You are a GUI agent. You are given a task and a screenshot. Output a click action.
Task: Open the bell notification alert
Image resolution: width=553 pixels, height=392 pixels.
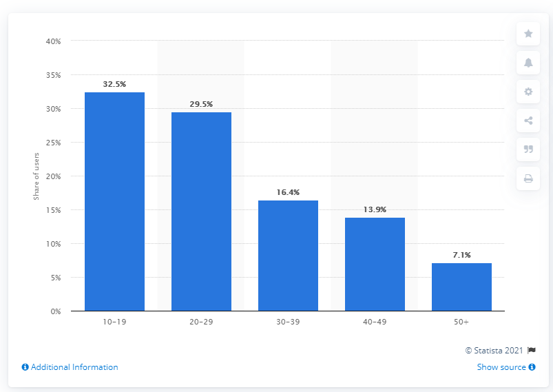point(528,62)
